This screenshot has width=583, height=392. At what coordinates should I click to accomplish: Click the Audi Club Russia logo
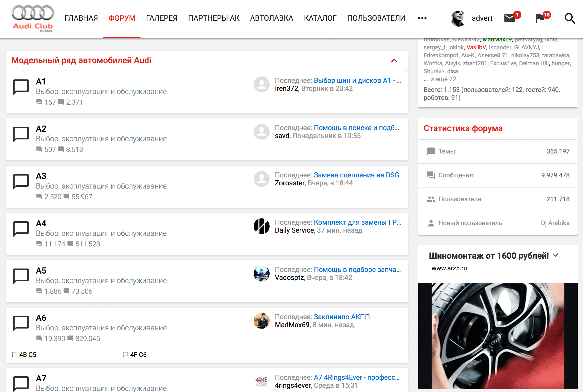point(33,18)
